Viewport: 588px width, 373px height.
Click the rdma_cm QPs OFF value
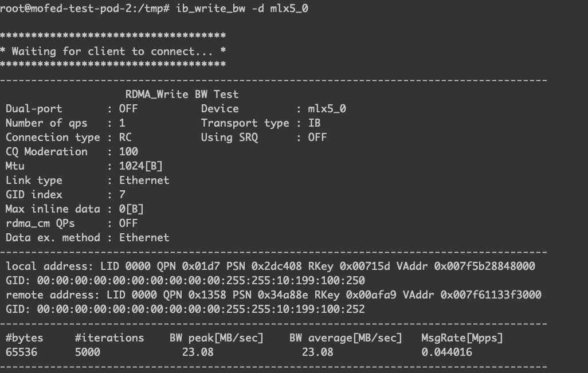point(128,223)
